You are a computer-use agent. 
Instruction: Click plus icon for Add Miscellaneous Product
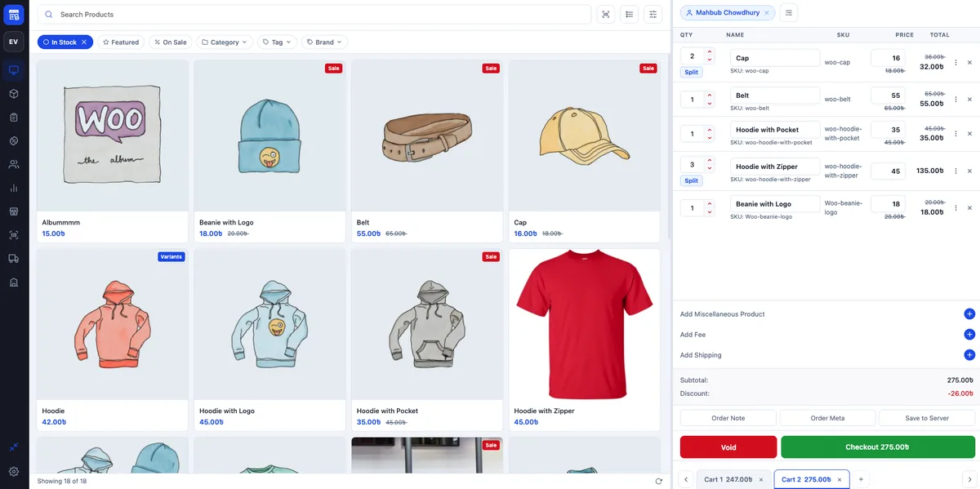coord(969,313)
